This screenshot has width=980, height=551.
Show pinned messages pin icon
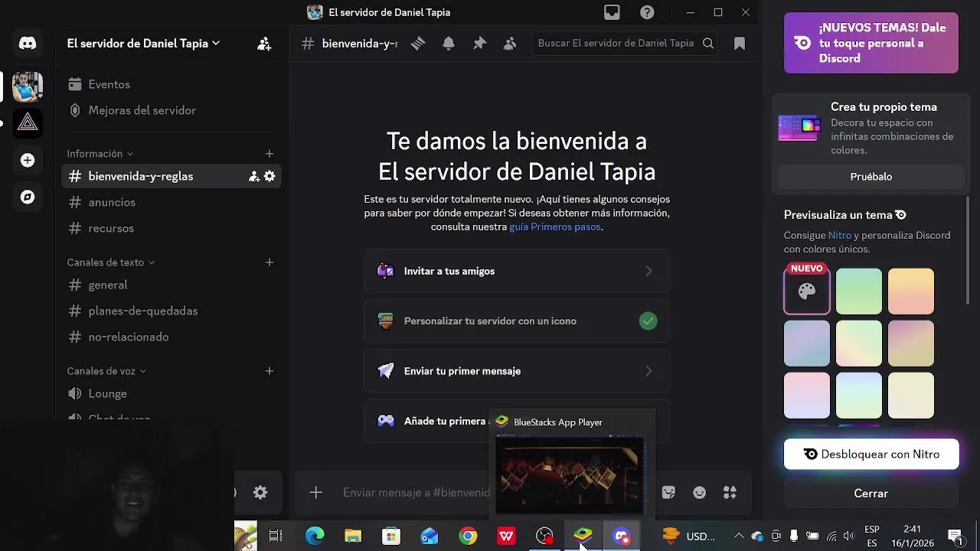pyautogui.click(x=479, y=44)
